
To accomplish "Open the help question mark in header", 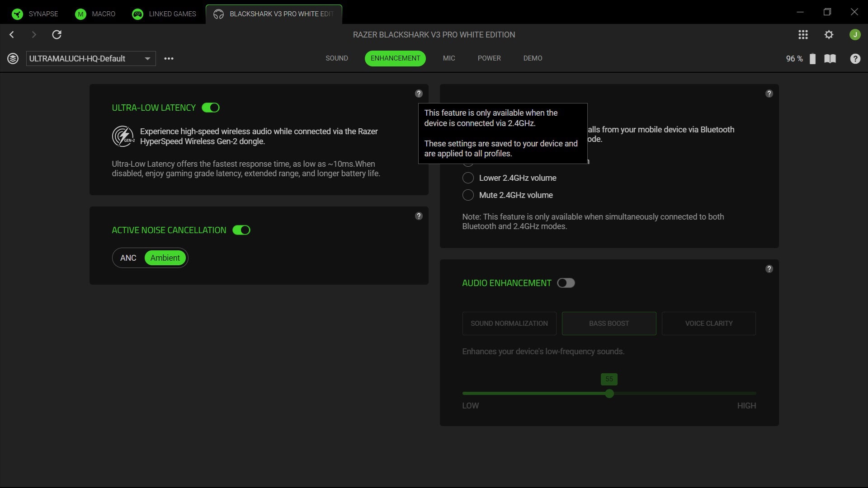I will [x=855, y=59].
